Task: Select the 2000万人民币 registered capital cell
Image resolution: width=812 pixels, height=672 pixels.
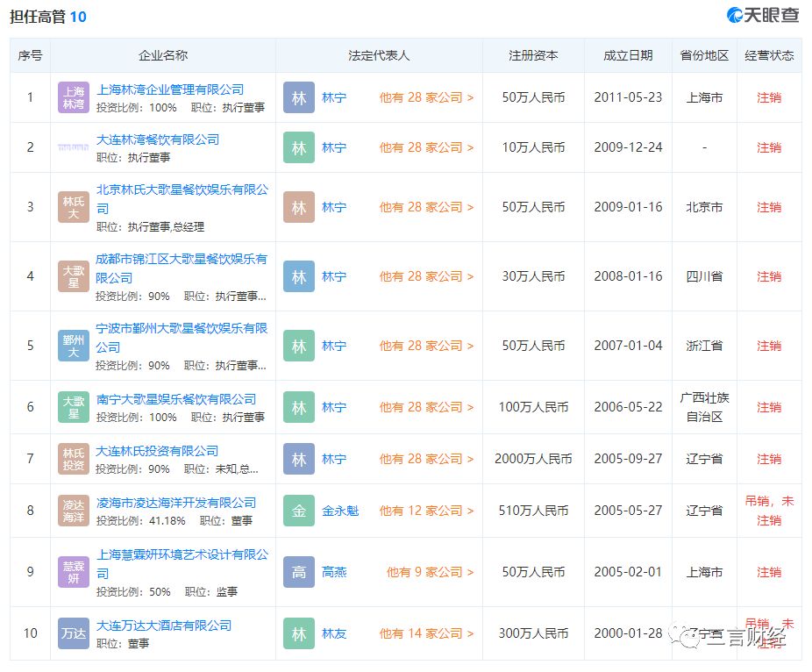Action: pyautogui.click(x=533, y=459)
